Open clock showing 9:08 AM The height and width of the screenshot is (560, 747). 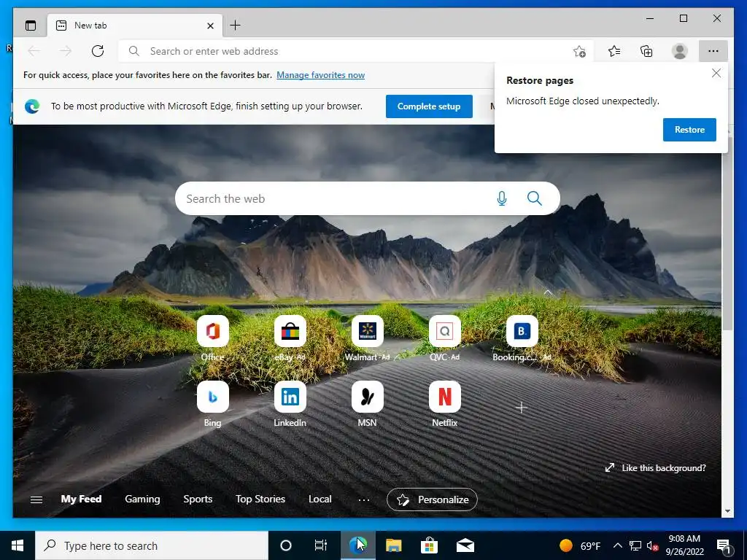[684, 545]
